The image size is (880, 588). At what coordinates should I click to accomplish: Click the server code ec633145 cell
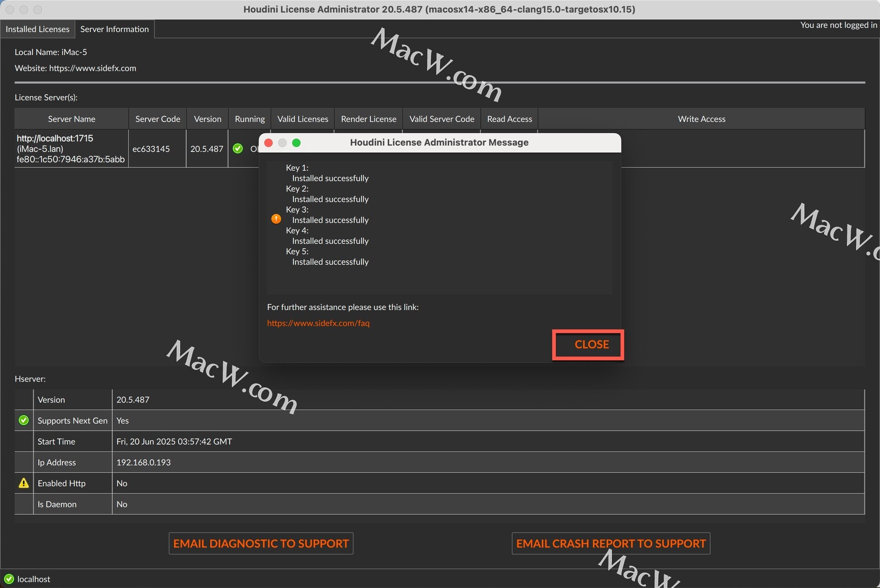point(151,149)
